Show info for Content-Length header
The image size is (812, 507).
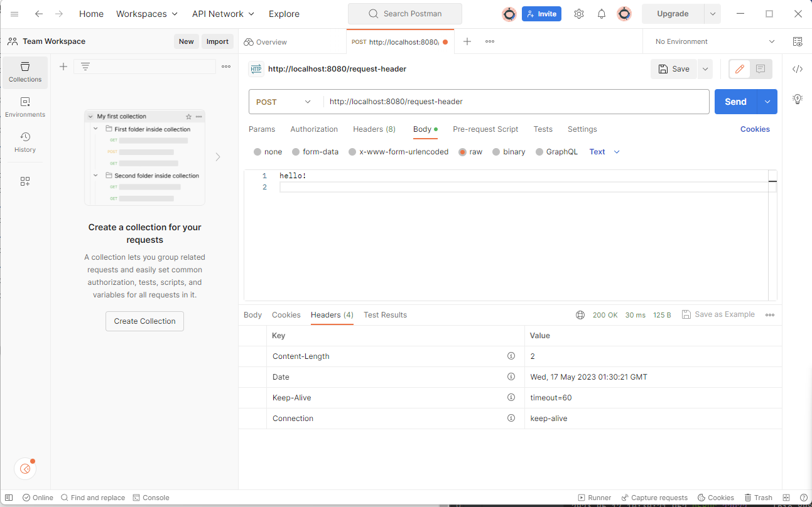pos(511,356)
